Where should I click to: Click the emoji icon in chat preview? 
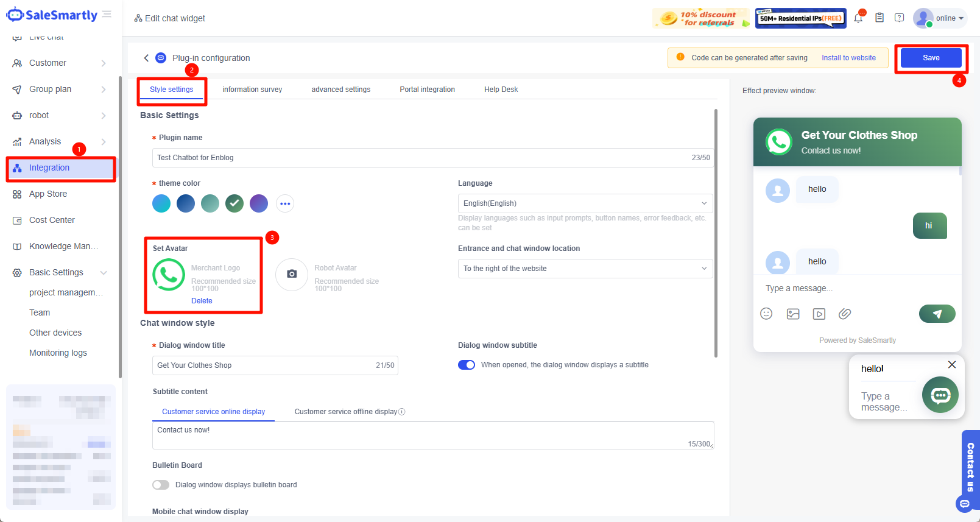(766, 314)
